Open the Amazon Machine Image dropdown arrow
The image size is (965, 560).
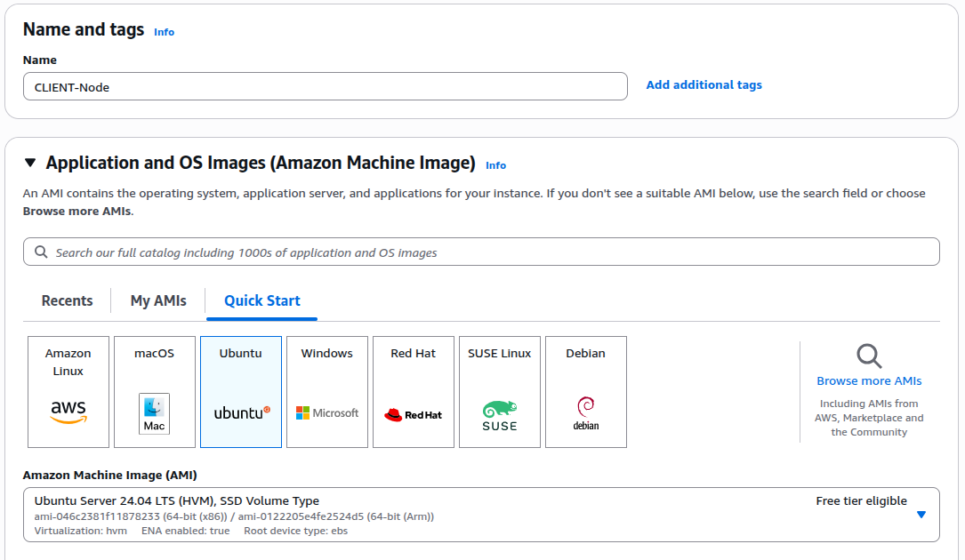click(921, 515)
